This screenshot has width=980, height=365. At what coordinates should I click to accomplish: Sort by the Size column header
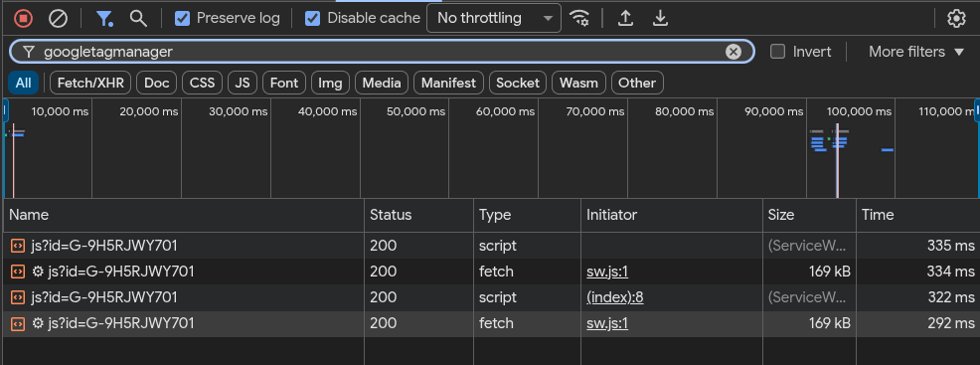pyautogui.click(x=809, y=215)
